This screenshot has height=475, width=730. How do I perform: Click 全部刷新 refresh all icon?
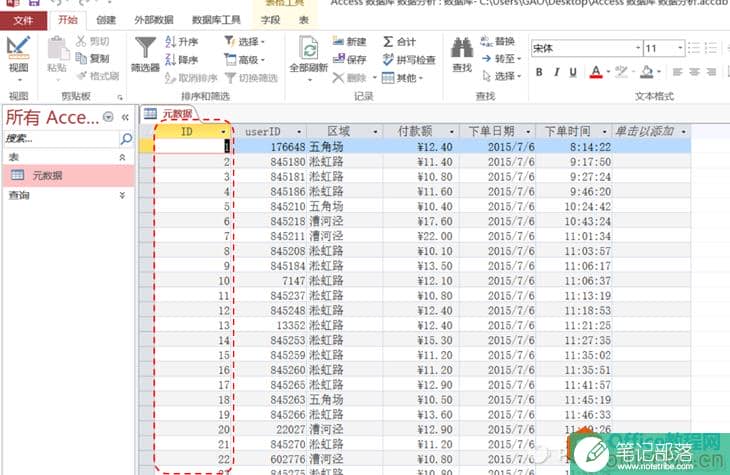[309, 48]
